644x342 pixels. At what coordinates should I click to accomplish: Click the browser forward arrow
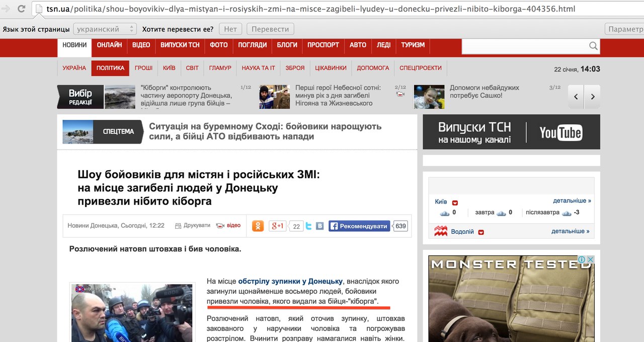pyautogui.click(x=6, y=9)
